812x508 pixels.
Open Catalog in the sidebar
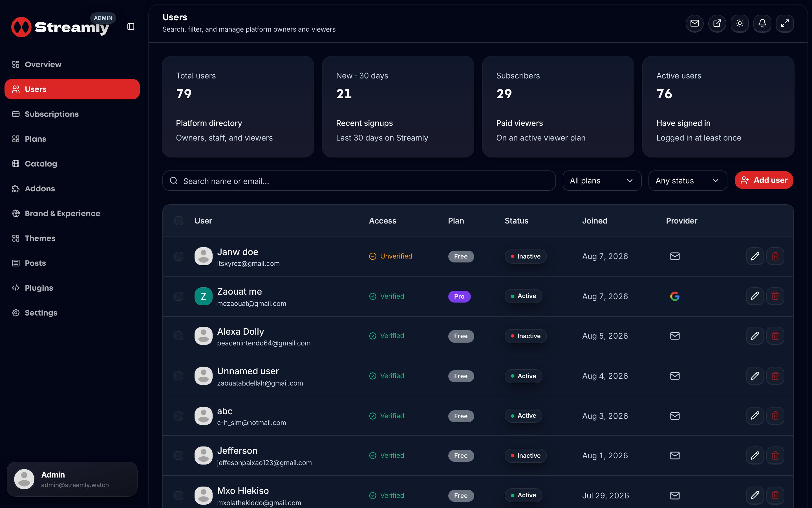point(72,164)
